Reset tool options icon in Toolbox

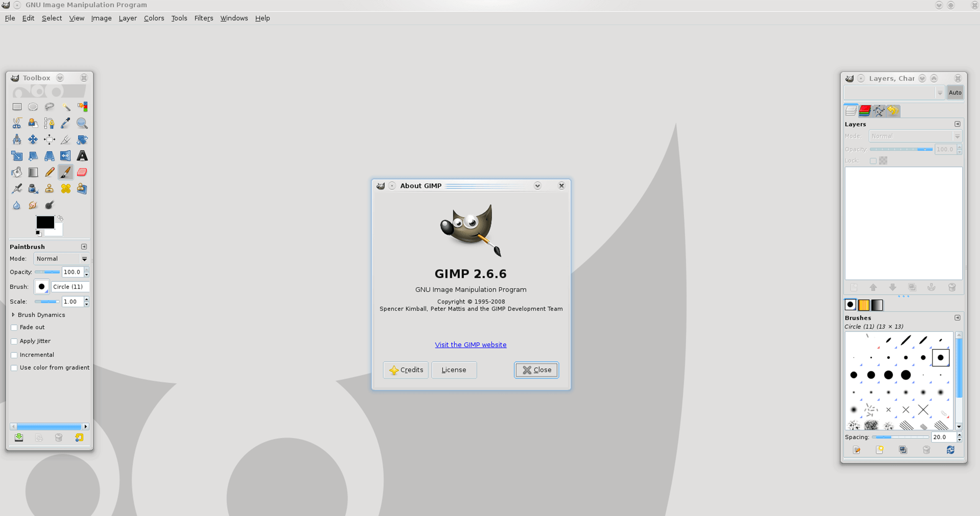[79, 438]
